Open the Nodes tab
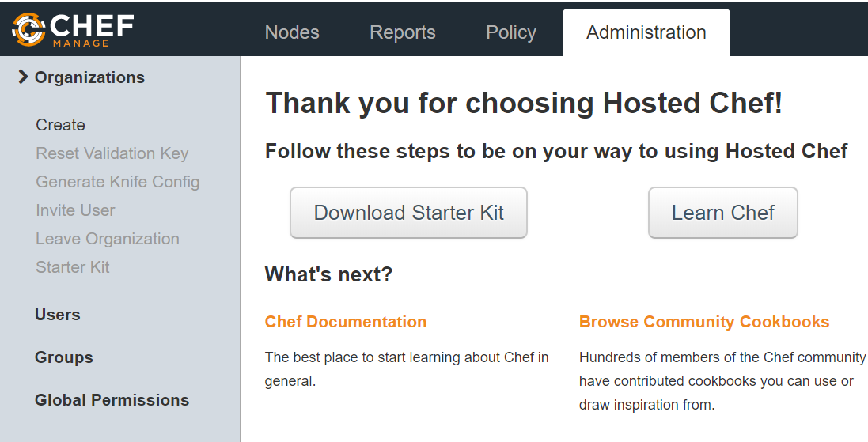The height and width of the screenshot is (442, 868). click(292, 32)
